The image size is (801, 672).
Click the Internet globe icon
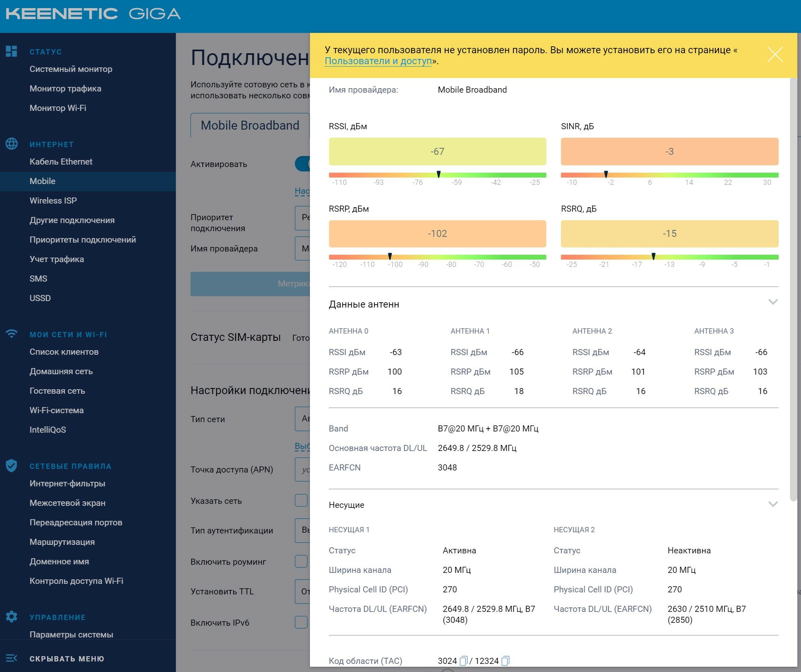tap(11, 144)
